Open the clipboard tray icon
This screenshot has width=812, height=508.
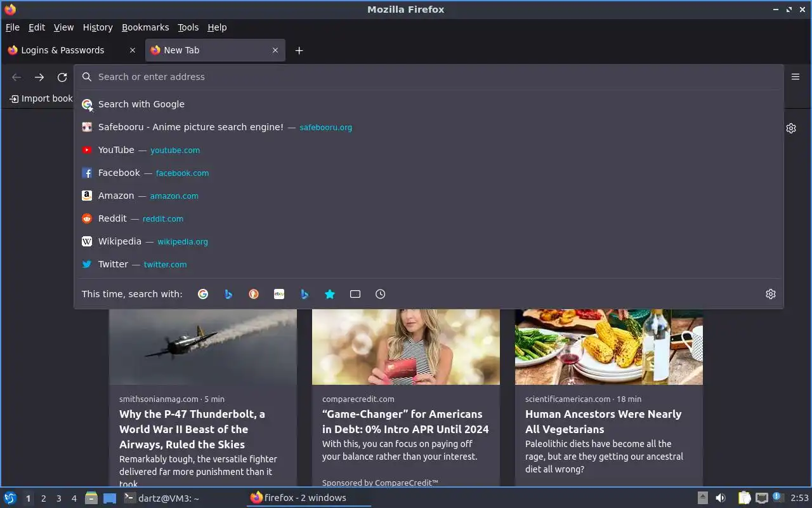click(744, 498)
